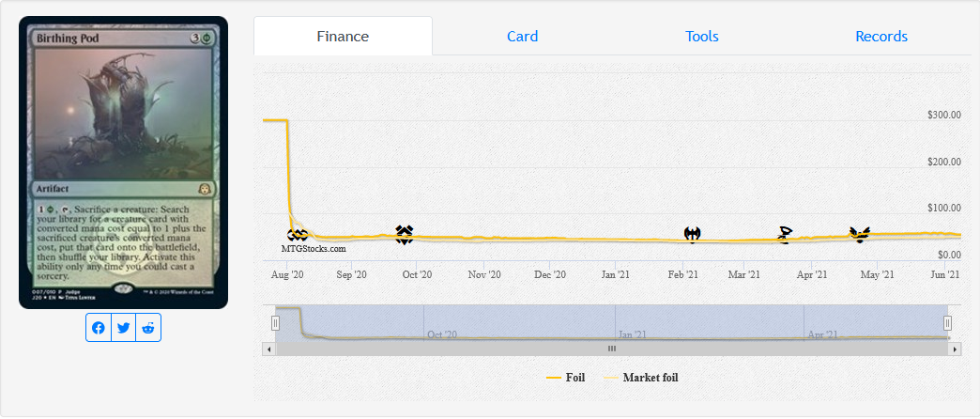Open the Finance tab

click(x=343, y=37)
